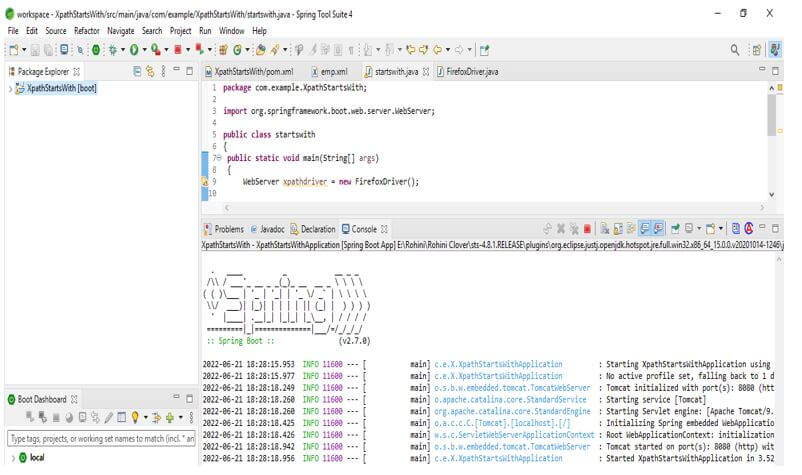The height and width of the screenshot is (475, 802).
Task: Toggle Word Wrap in Console toolbar
Action: [x=631, y=229]
